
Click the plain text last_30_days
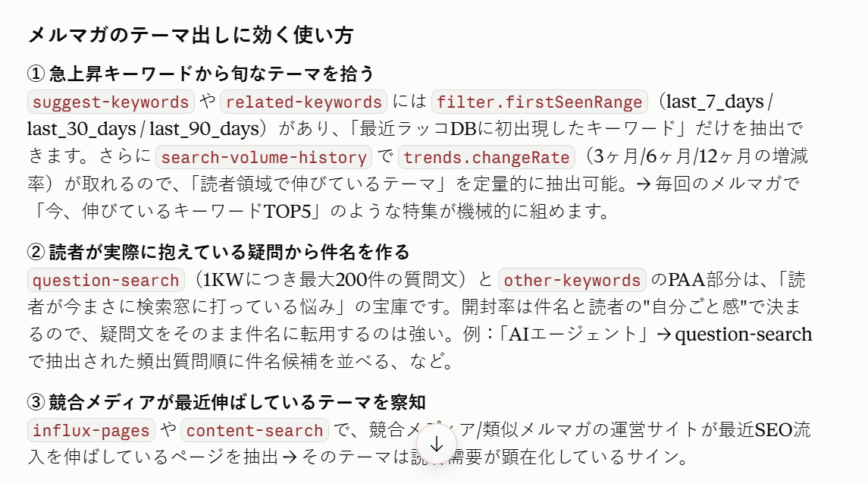coord(82,129)
